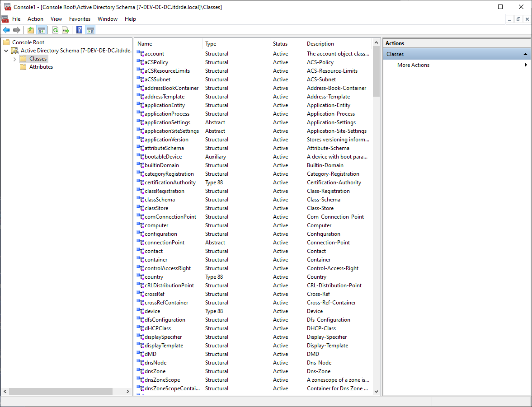Click the class icon beside contact

tap(141, 251)
